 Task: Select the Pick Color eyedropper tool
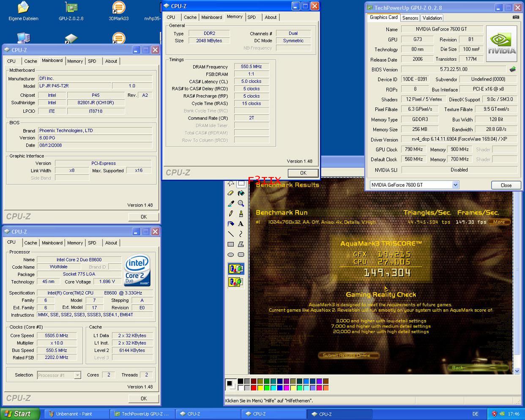point(231,204)
